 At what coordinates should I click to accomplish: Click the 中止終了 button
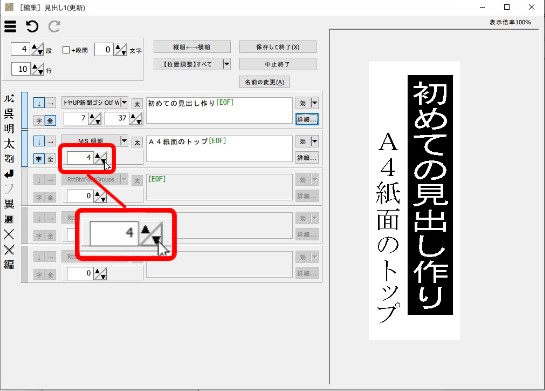(x=278, y=64)
